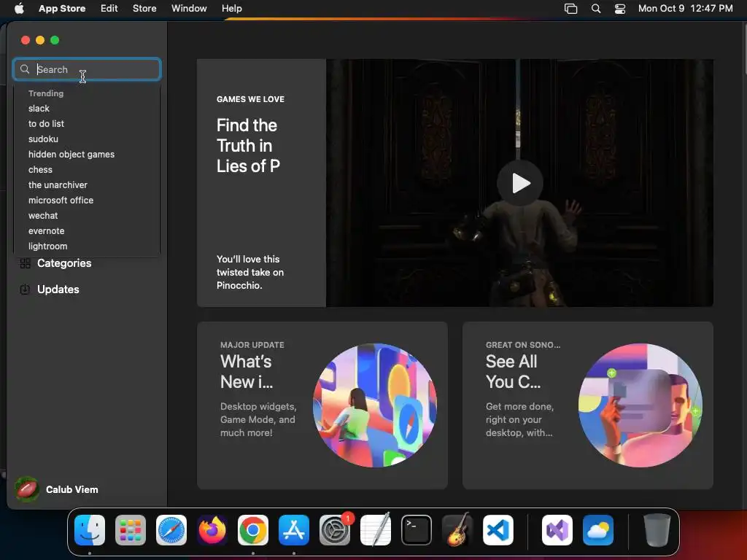
Task: Click the football account avatar
Action: [27, 489]
